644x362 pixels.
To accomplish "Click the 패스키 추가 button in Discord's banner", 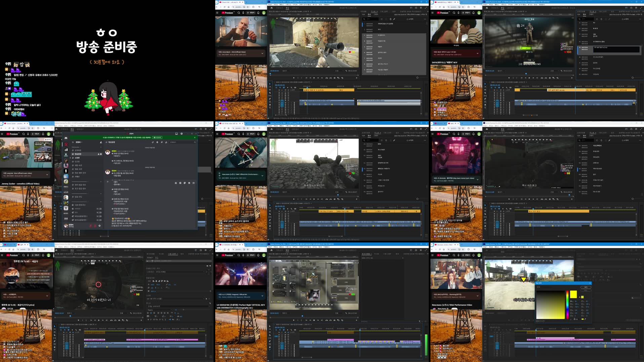I will click(157, 138).
